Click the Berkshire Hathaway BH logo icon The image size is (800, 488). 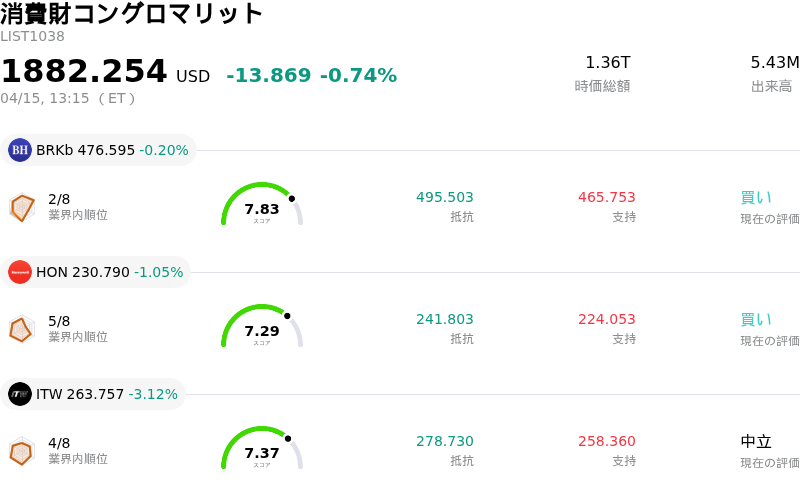tap(20, 150)
